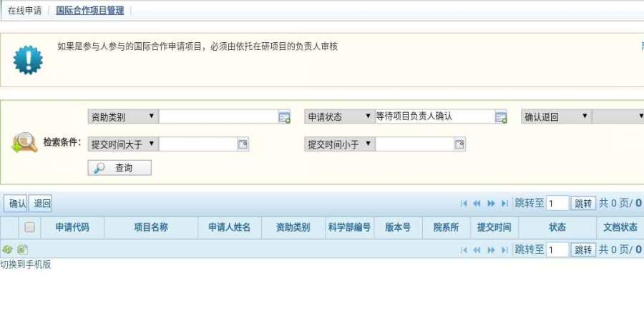
Task: Go to last page in bottom pager
Action: pyautogui.click(x=504, y=250)
